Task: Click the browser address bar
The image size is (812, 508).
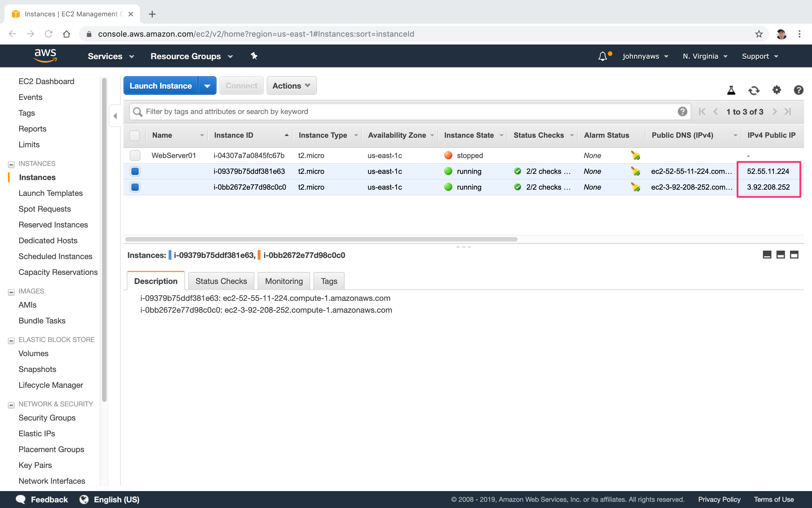Action: pos(423,34)
